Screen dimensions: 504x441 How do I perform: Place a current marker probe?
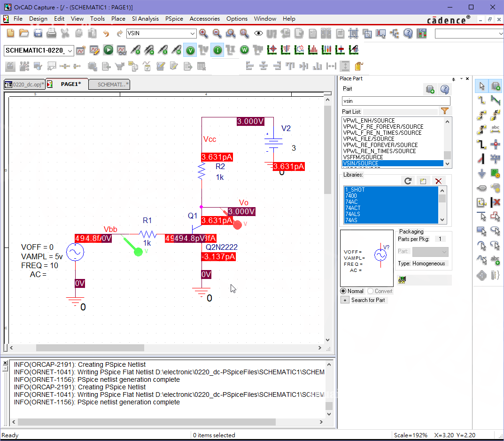click(163, 50)
